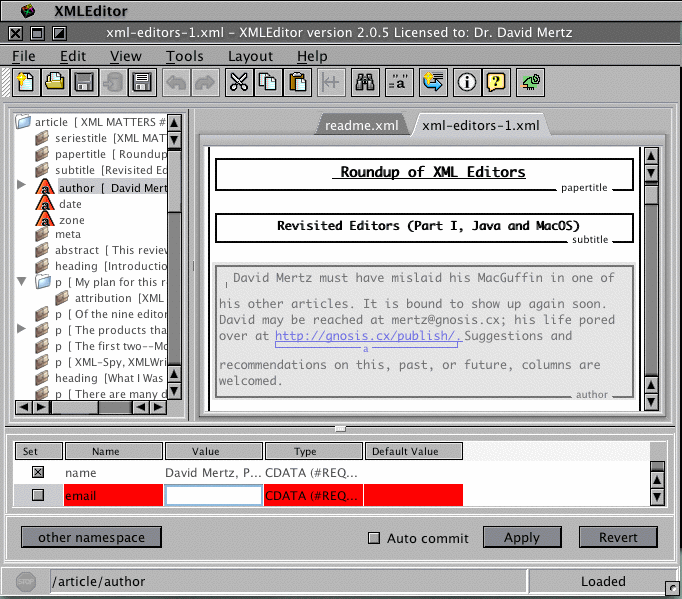Click the Default Value column header
This screenshot has width=682, height=599.
click(x=414, y=451)
